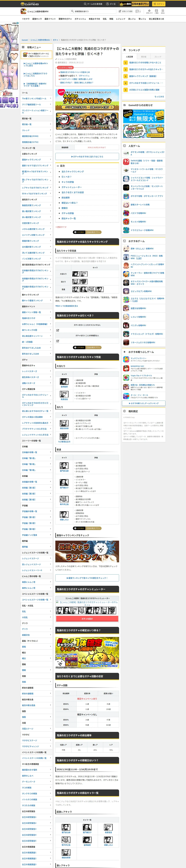
Task: Open 本能おすすめ in the navigation bar
Action: coord(94,19)
